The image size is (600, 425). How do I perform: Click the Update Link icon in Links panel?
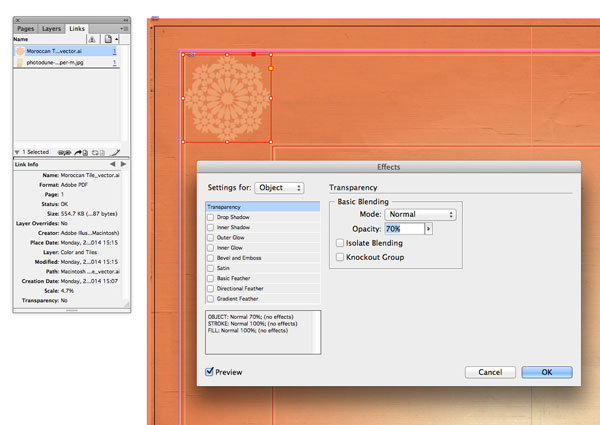98,153
